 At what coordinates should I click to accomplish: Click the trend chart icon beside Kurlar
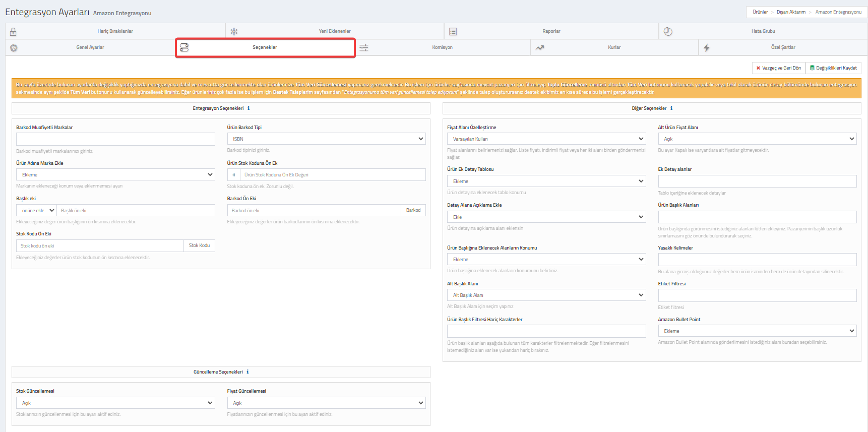click(x=540, y=47)
